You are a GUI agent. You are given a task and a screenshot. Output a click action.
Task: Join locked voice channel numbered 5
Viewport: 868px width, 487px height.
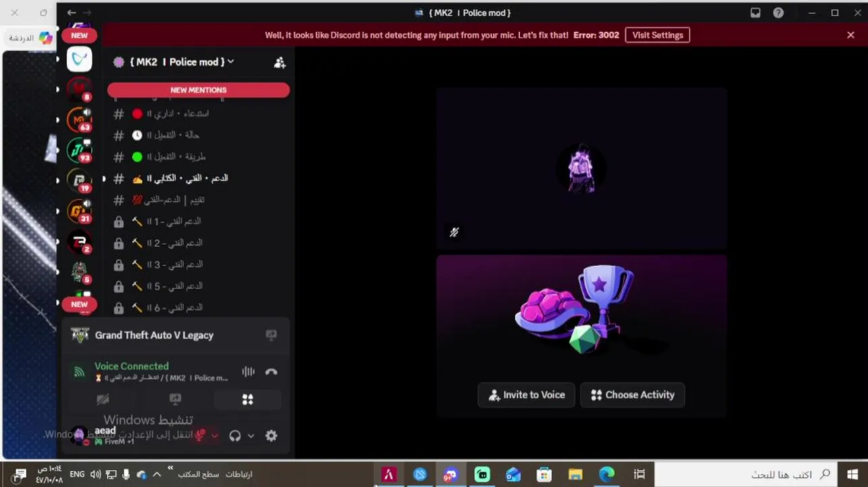tap(199, 286)
